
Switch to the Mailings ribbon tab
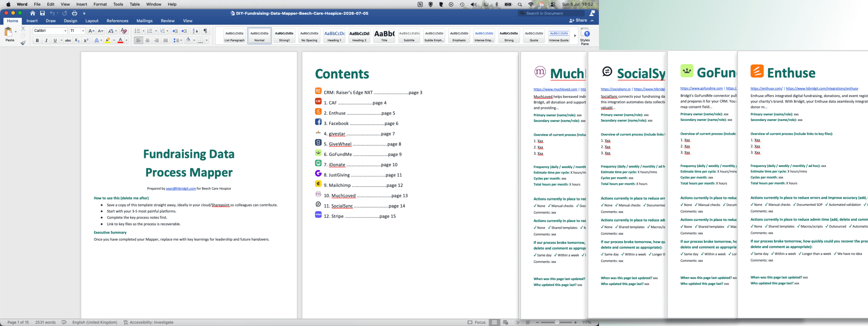point(144,21)
